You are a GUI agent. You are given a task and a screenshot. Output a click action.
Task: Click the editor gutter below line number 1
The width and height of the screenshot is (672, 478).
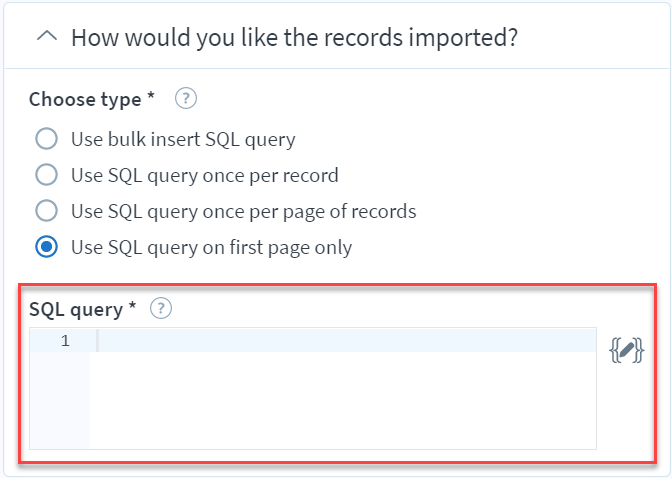(60, 400)
